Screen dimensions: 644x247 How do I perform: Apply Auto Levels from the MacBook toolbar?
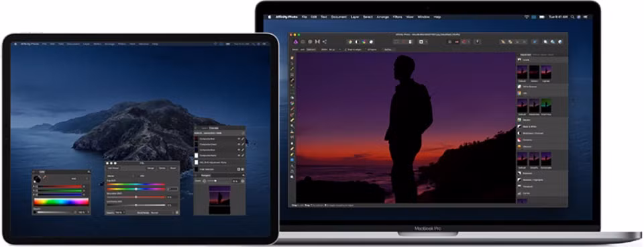click(350, 42)
